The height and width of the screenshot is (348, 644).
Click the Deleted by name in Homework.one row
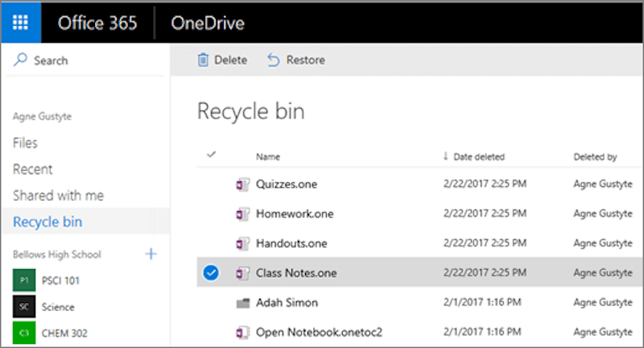603,213
